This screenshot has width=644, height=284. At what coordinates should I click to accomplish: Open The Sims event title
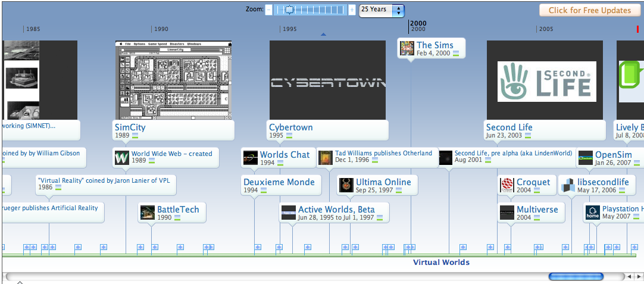[x=435, y=45]
